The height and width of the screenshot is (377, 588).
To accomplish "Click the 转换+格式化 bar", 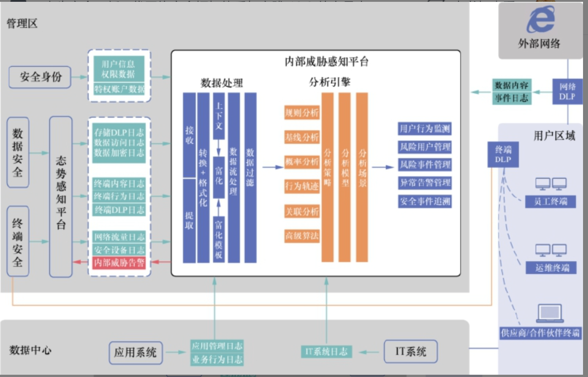I will point(203,178).
